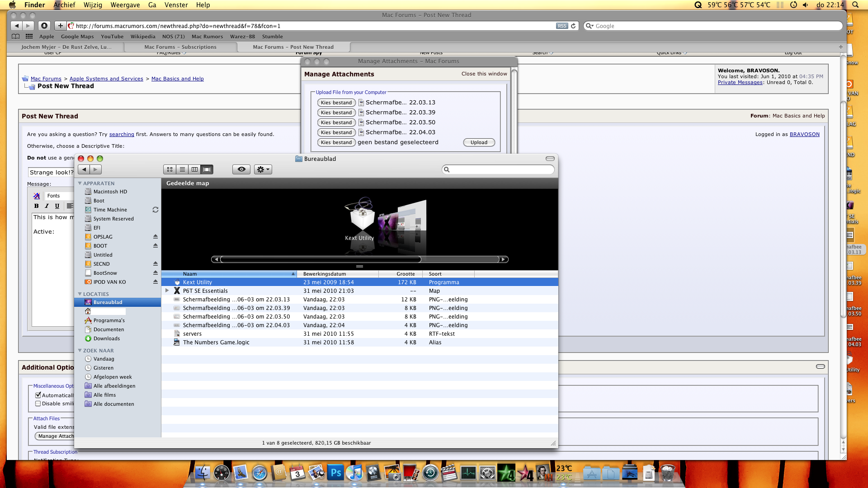868x488 pixels.
Task: Go forward in the Finder window
Action: tap(95, 169)
